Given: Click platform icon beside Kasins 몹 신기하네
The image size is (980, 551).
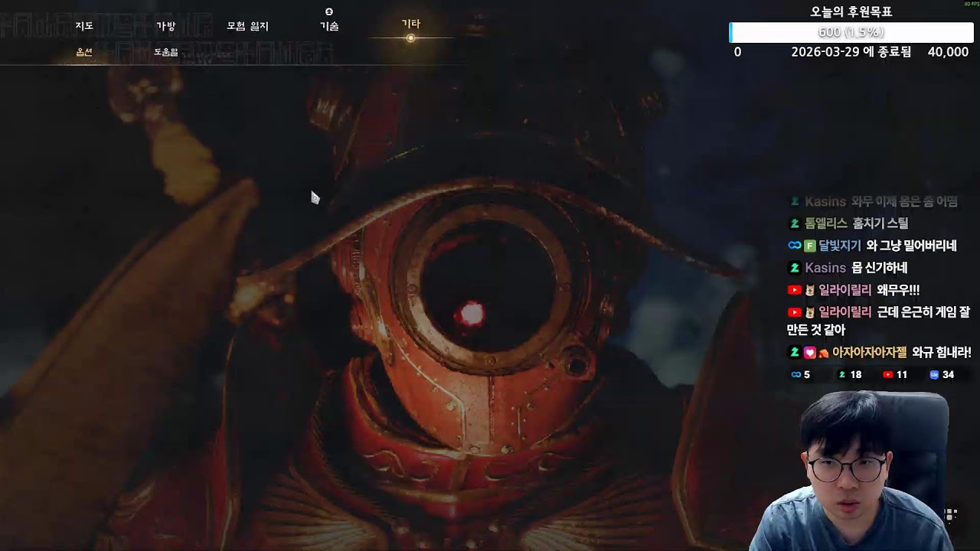Looking at the screenshot, I should [795, 268].
